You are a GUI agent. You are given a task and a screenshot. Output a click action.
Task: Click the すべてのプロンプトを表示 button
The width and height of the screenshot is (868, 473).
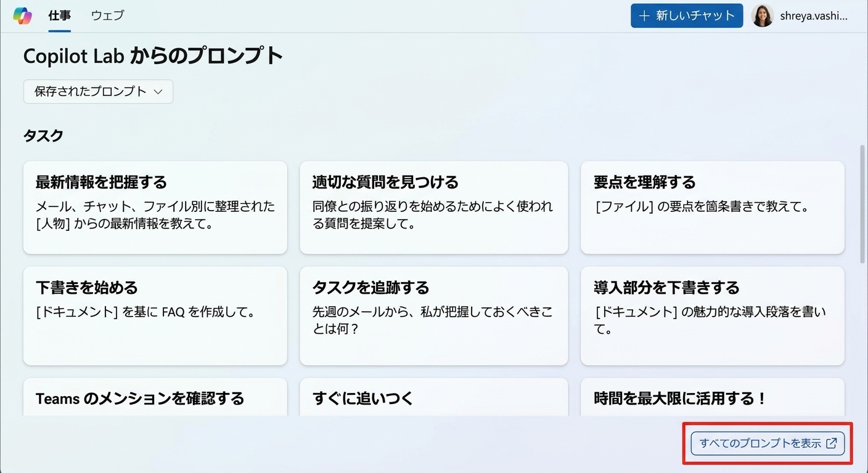point(768,443)
